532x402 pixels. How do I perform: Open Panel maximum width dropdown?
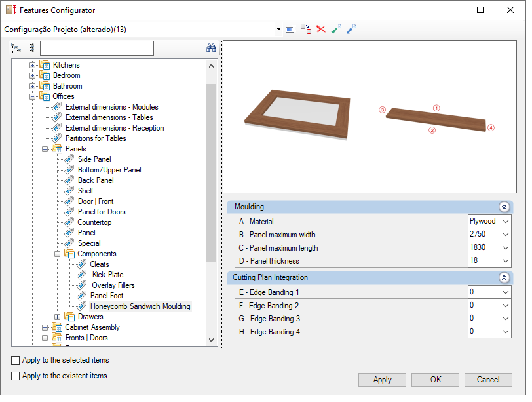click(506, 235)
